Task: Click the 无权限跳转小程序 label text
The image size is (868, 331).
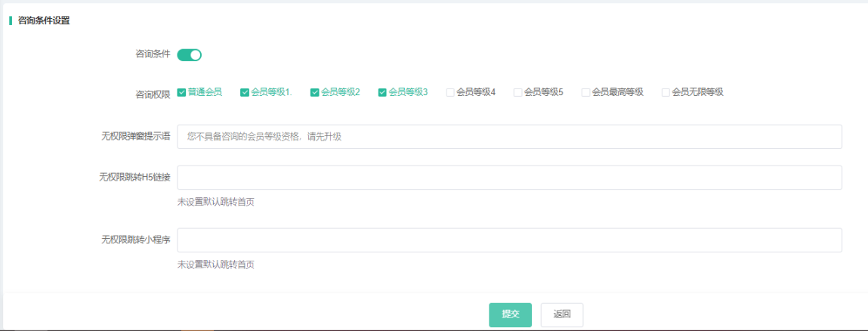Action: point(135,240)
